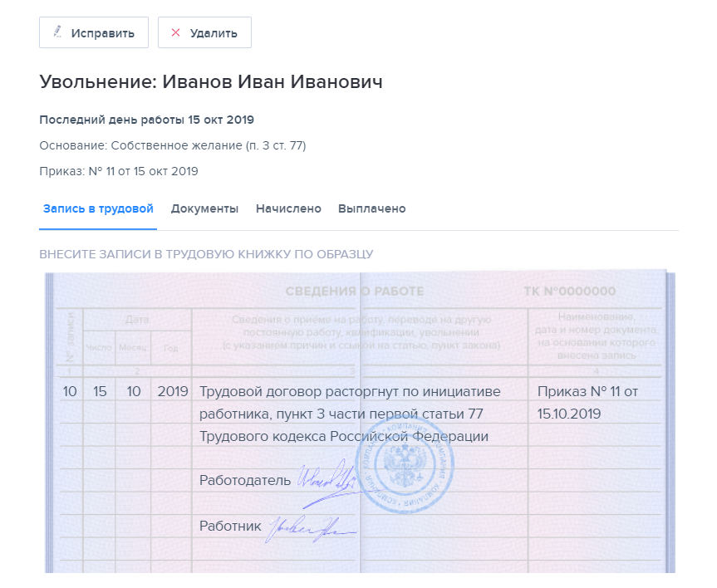
Task: Switch to the Документы tab
Action: tap(204, 208)
